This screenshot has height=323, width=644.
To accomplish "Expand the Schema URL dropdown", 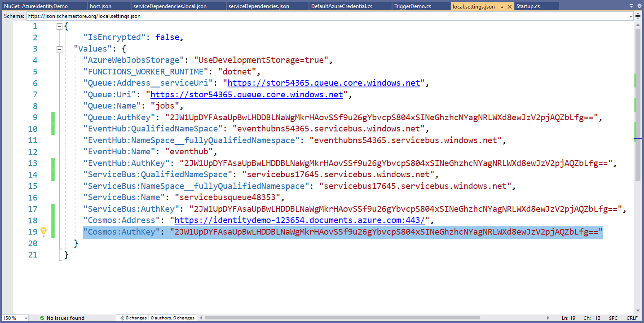I will pos(631,16).
